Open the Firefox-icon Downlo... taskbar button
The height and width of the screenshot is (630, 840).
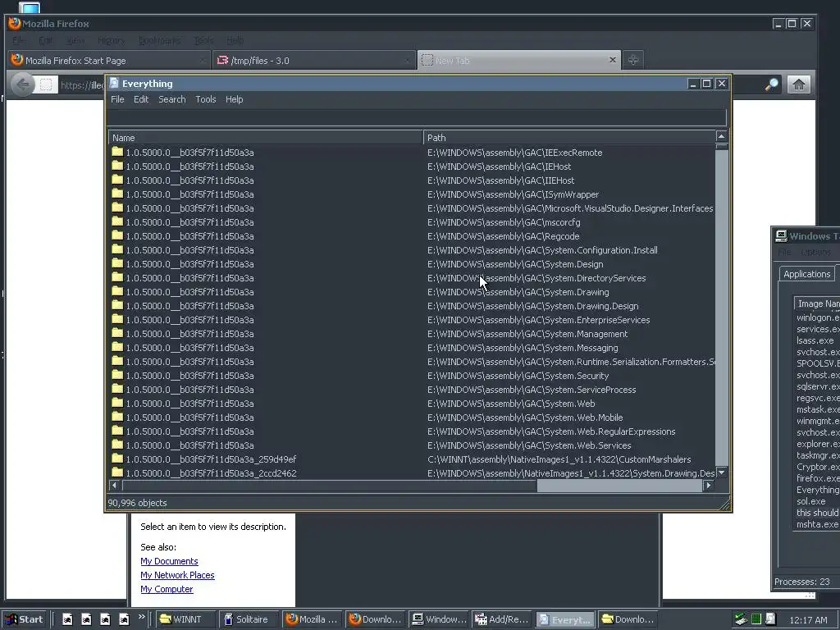[376, 619]
